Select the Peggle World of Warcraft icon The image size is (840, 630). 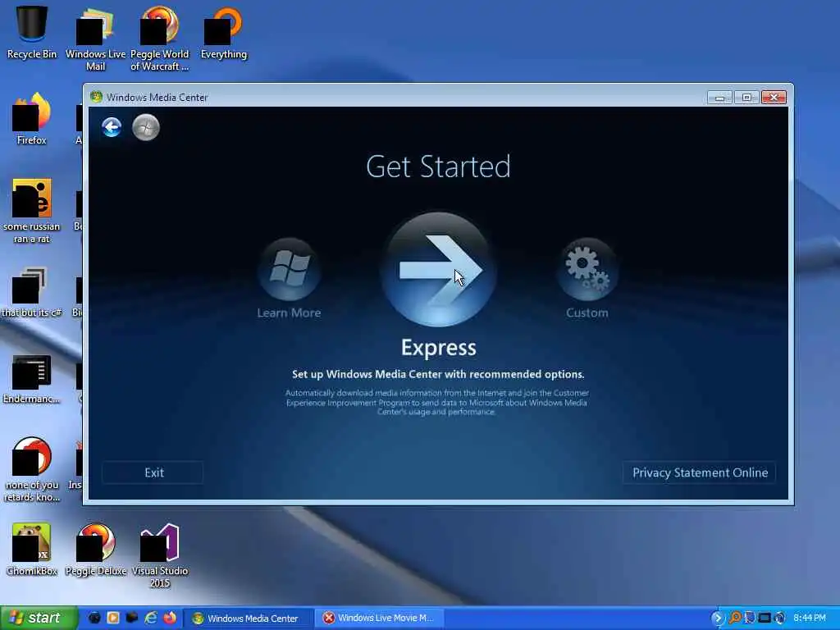(160, 39)
